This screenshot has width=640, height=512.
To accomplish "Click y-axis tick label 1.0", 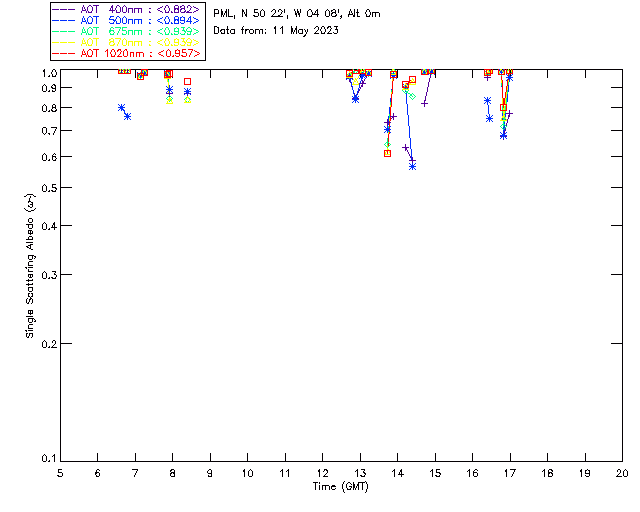I will point(49,73).
